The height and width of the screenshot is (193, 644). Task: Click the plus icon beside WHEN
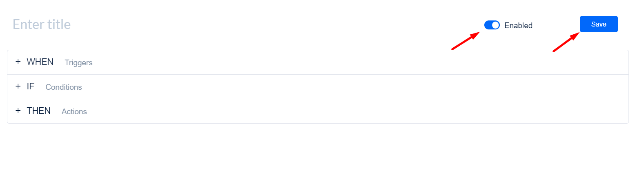coord(18,62)
